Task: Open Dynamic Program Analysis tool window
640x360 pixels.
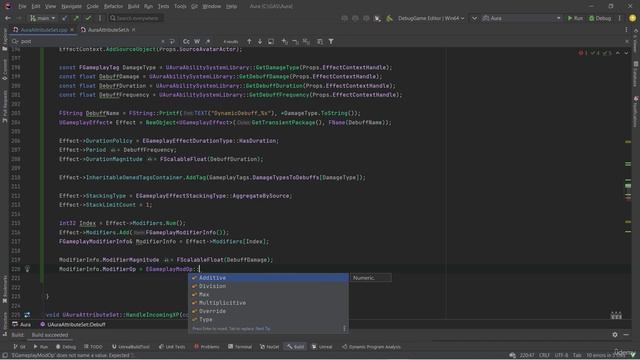Action: [x=371, y=347]
